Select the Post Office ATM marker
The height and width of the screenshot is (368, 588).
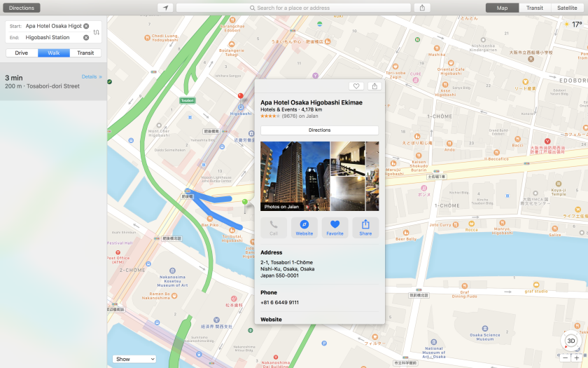tap(118, 252)
